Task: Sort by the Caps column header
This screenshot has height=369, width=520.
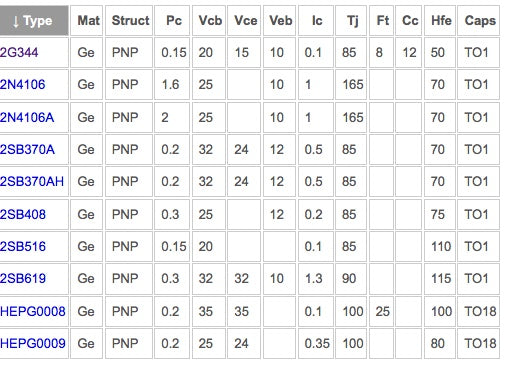Action: (x=480, y=21)
